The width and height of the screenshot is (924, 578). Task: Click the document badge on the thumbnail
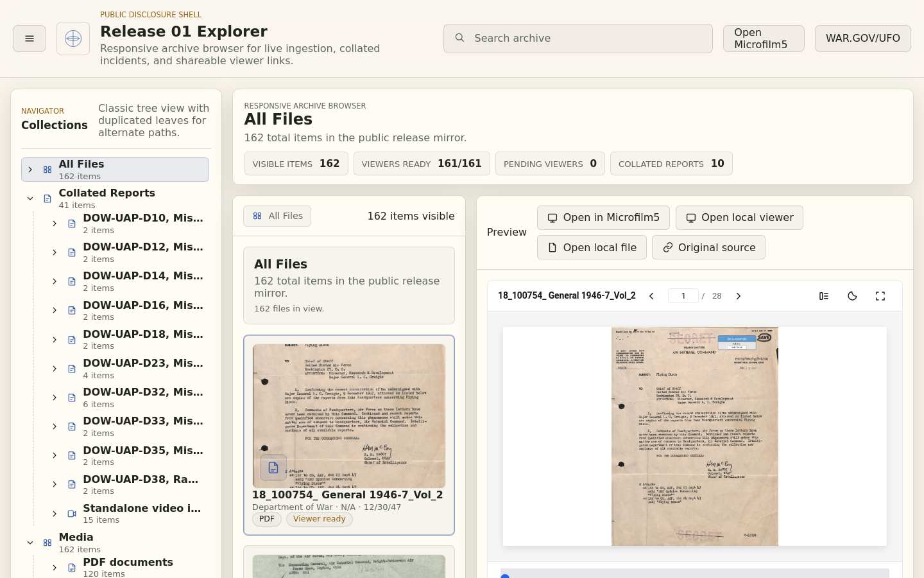click(x=273, y=468)
